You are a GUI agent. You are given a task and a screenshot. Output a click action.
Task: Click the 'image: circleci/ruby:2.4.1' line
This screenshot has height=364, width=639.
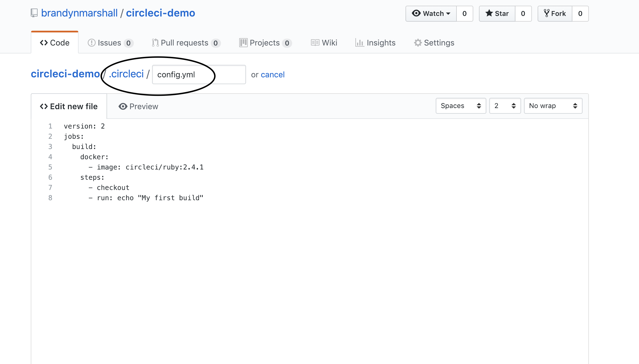click(x=146, y=167)
